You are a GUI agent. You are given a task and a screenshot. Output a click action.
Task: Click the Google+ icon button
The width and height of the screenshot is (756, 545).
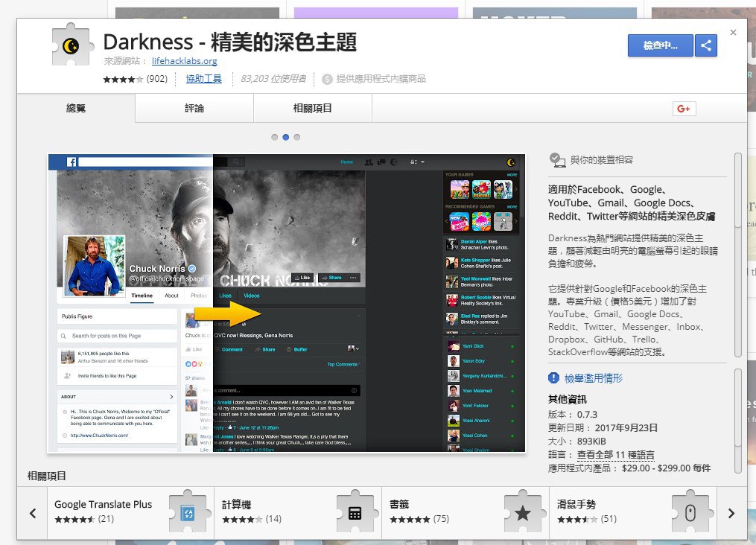point(684,109)
